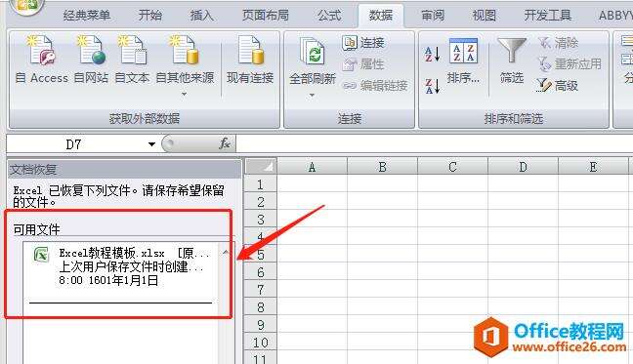
Task: Open recovered file Excel教程模板.xlsx
Action: [121, 266]
